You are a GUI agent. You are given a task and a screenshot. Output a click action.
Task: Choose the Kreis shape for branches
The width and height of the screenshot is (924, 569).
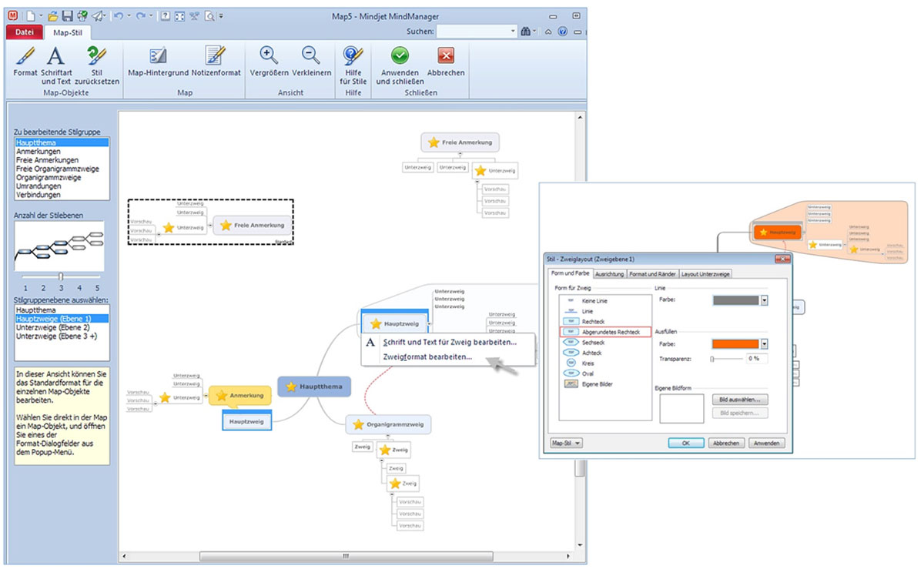(587, 363)
